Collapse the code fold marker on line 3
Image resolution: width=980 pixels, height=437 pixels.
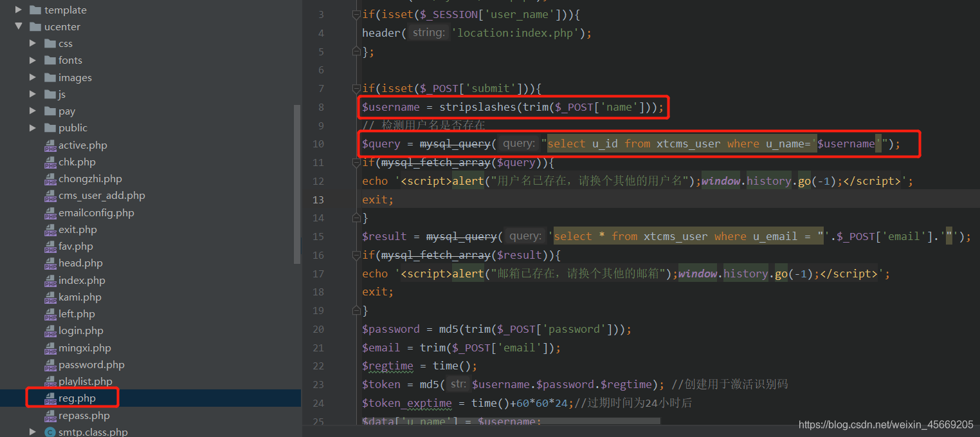click(356, 14)
